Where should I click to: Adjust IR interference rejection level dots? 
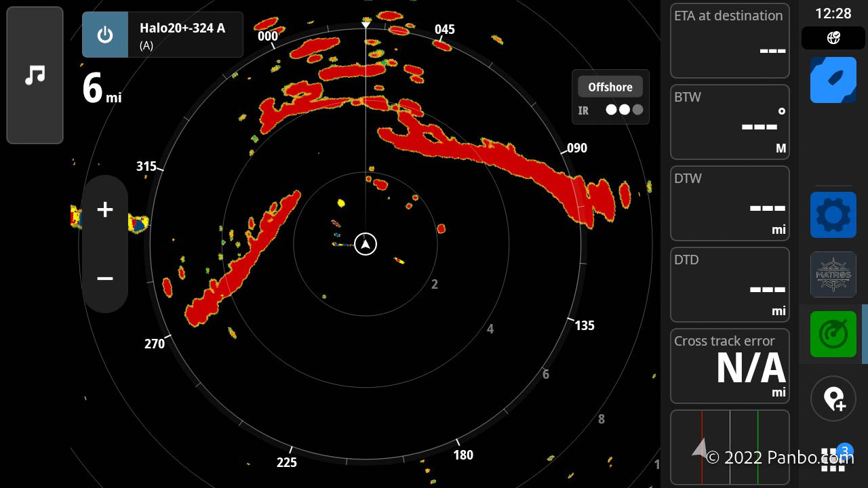point(624,110)
